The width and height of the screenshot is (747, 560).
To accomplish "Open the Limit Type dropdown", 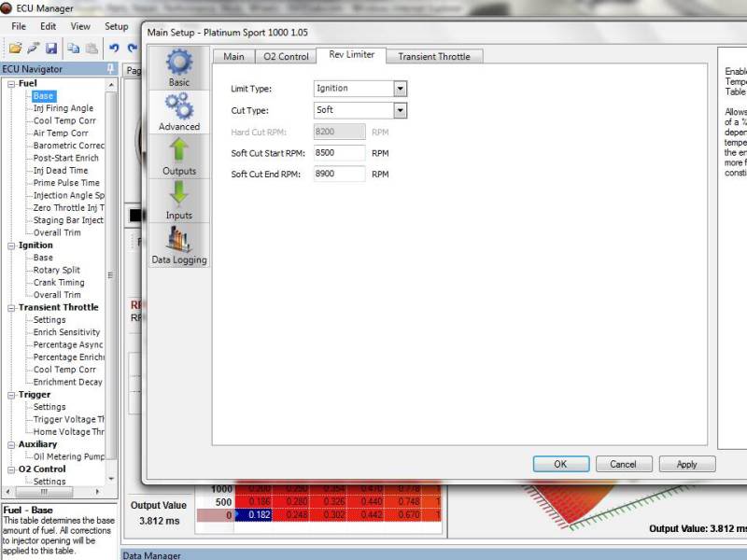I will pyautogui.click(x=401, y=89).
